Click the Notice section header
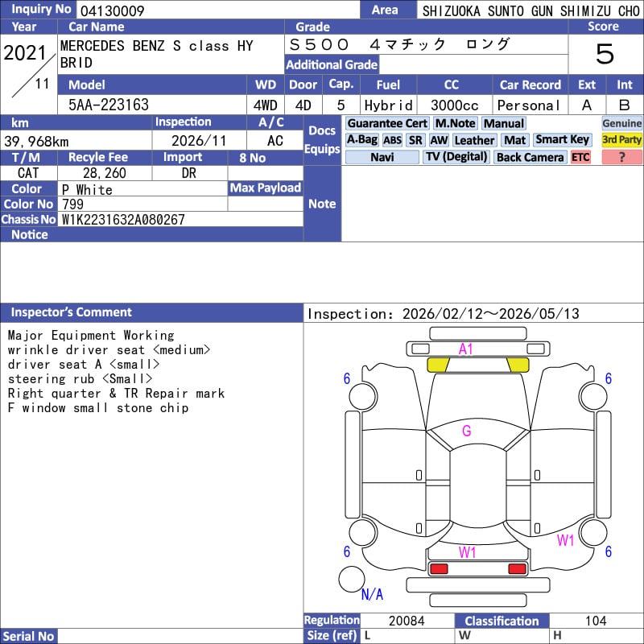 coord(30,235)
